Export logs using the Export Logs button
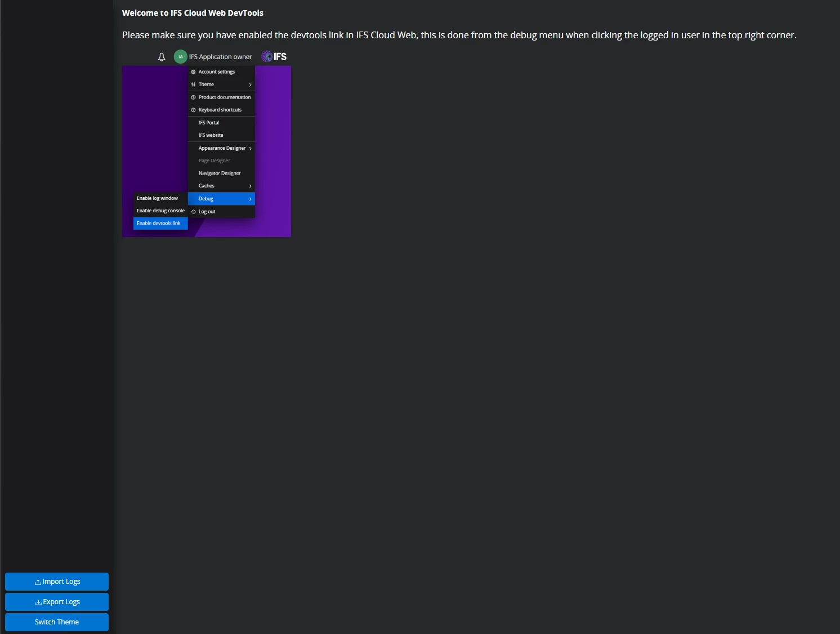This screenshot has height=634, width=840. tap(57, 602)
